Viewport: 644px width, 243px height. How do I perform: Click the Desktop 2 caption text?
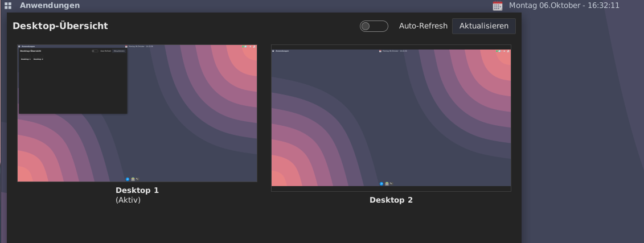391,200
